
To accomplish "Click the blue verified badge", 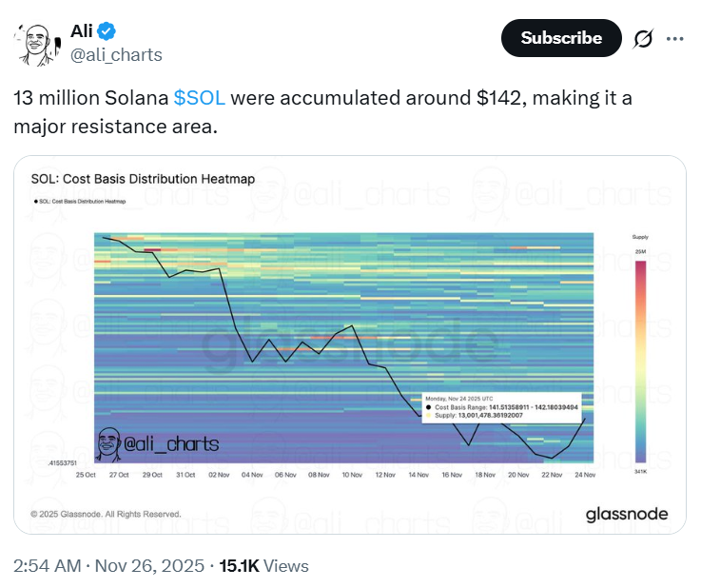I will click(x=107, y=30).
